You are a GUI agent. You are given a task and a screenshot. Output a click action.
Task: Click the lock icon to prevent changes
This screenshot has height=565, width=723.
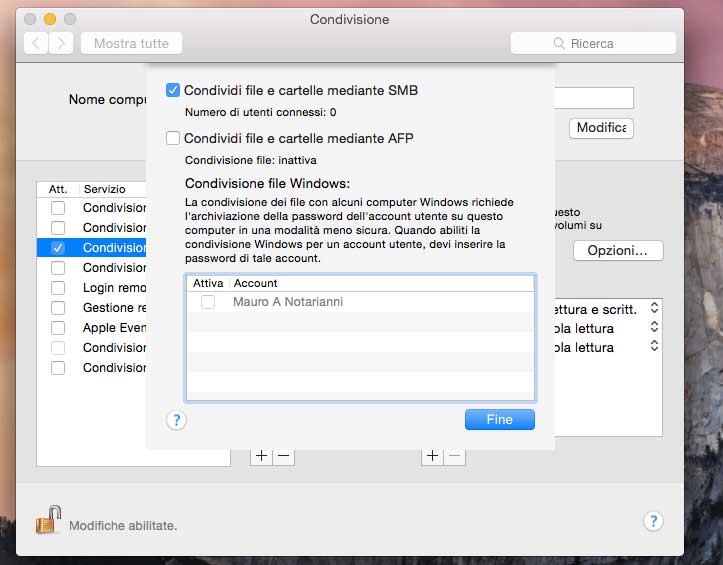point(48,519)
